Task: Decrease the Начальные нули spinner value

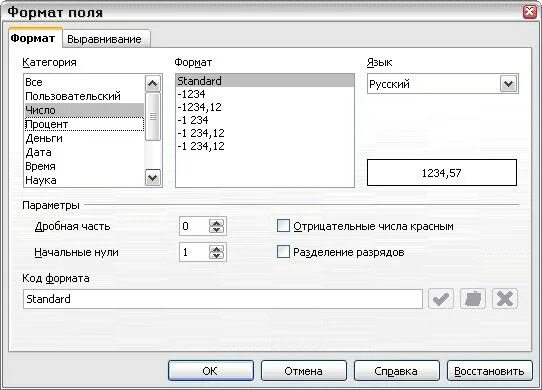Action: click(217, 256)
